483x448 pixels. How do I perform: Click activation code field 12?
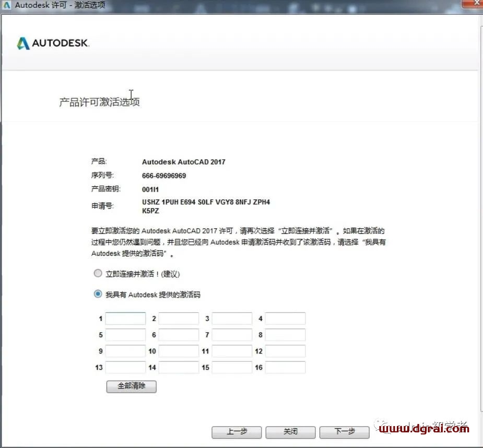pos(285,351)
